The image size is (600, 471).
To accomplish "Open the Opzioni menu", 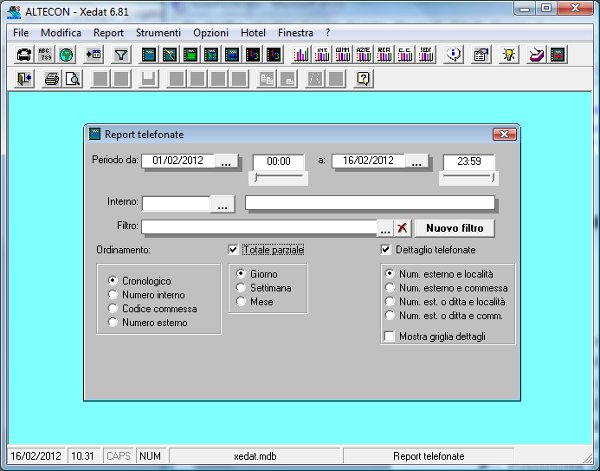I will pyautogui.click(x=211, y=33).
